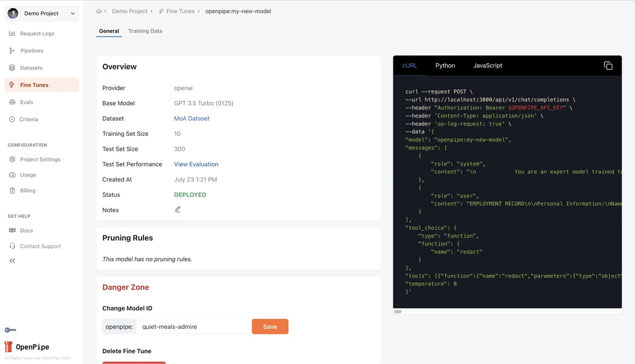
Task: Click the model ID input field
Action: (192, 327)
